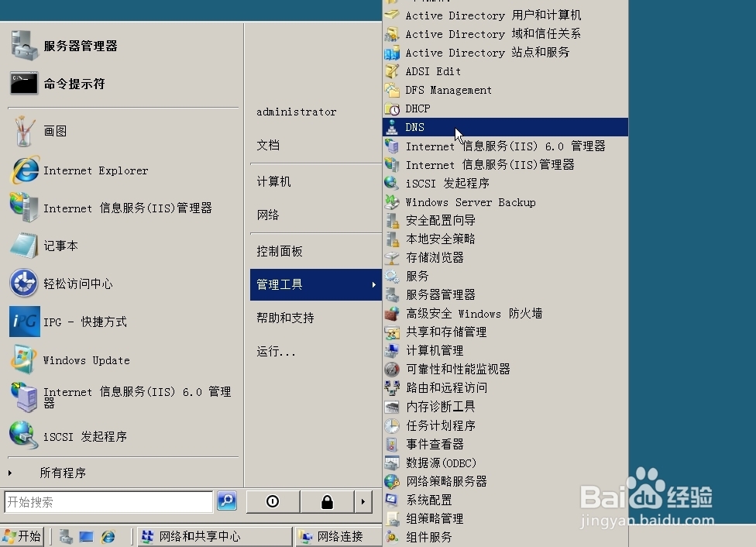Click the 计算机管理 icon
The width and height of the screenshot is (756, 547).
coord(392,351)
